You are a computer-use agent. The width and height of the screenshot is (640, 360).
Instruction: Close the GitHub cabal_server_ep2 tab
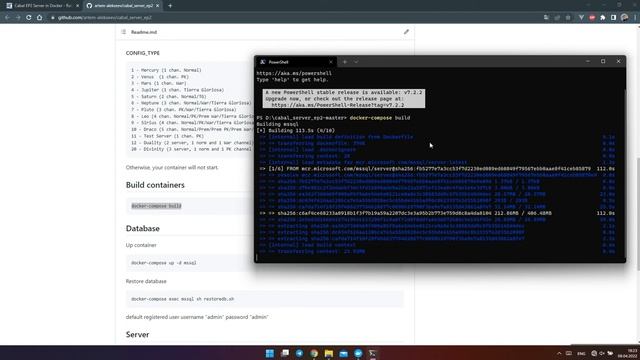click(158, 6)
